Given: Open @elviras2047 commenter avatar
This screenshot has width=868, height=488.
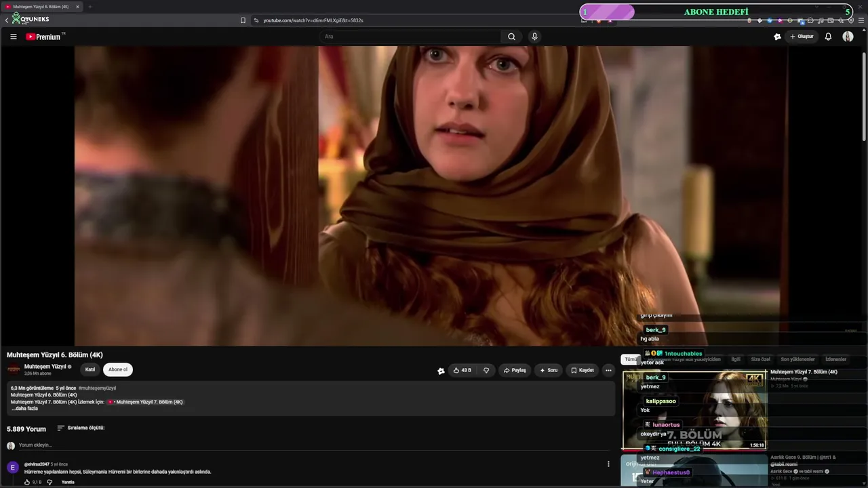Looking at the screenshot, I should 13,468.
